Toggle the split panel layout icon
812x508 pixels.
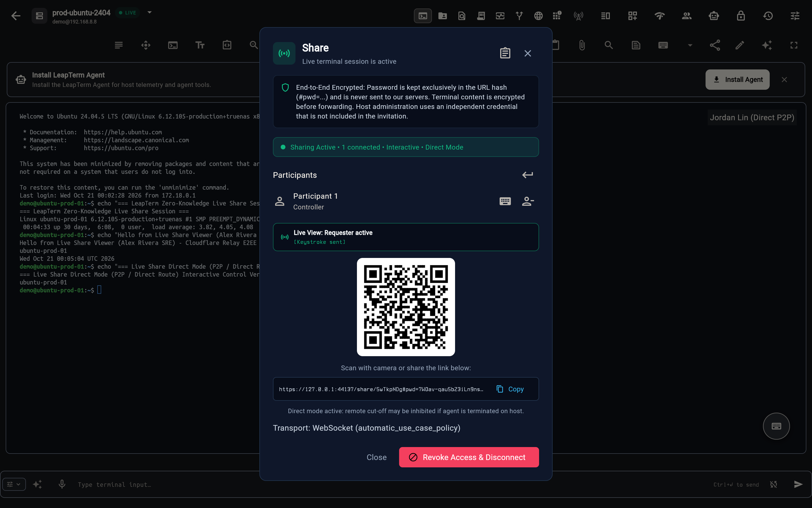pos(606,16)
